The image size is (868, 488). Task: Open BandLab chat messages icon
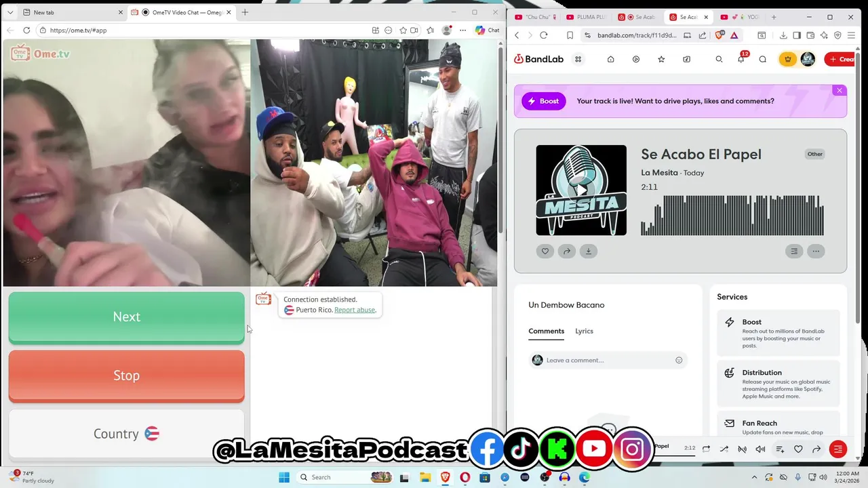763,59
